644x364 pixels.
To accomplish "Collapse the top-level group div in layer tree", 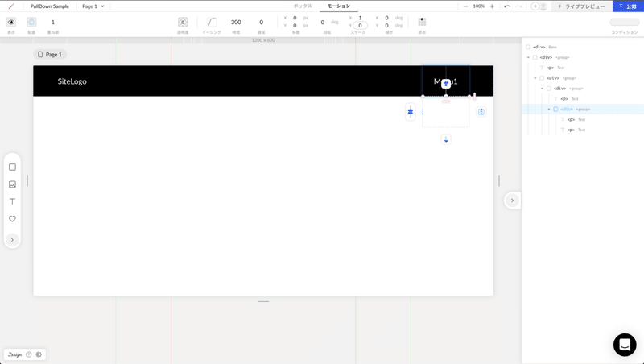I will 528,57.
